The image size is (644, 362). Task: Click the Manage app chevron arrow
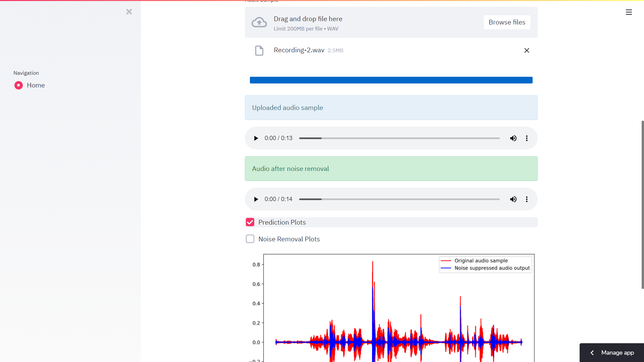(592, 353)
